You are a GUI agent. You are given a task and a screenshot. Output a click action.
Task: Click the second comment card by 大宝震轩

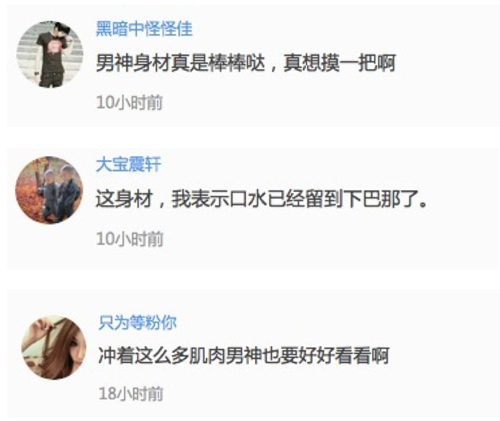click(253, 208)
